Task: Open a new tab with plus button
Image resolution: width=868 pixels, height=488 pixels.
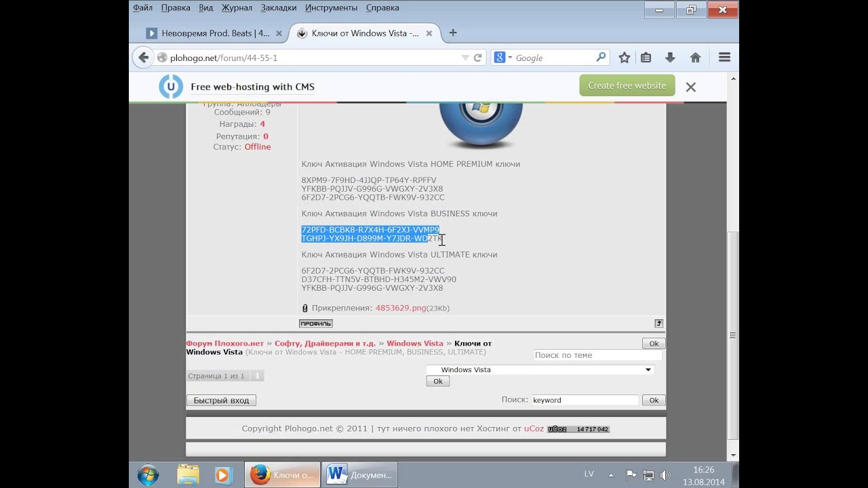Action: coord(453,33)
